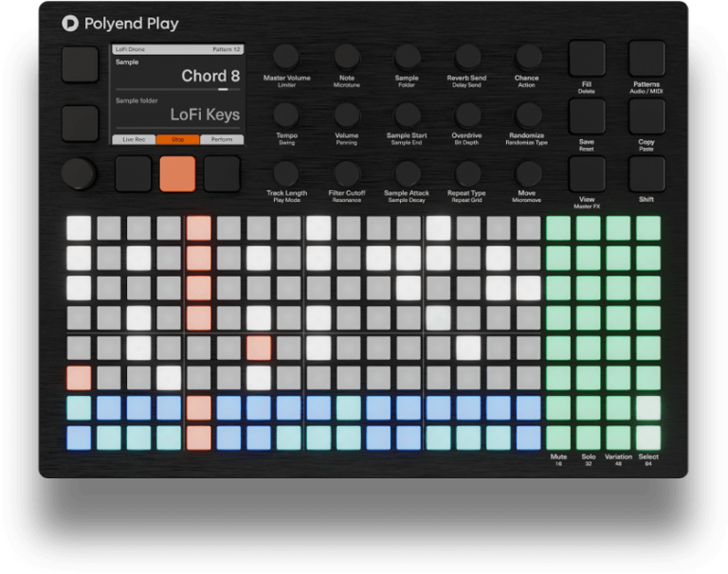The width and height of the screenshot is (728, 574).
Task: Select the Perform tab on screen
Action: [x=222, y=139]
